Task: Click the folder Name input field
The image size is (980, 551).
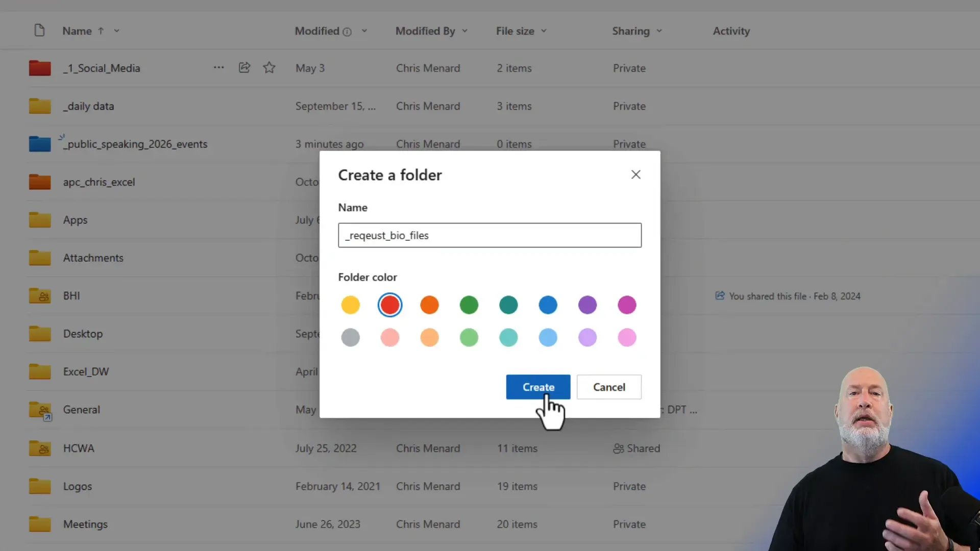Action: tap(489, 235)
